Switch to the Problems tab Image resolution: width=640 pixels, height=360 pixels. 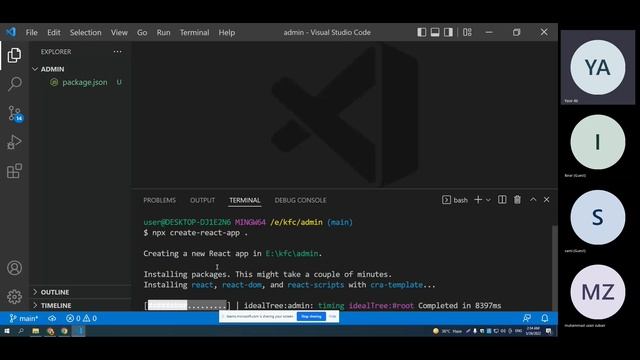[x=160, y=200]
